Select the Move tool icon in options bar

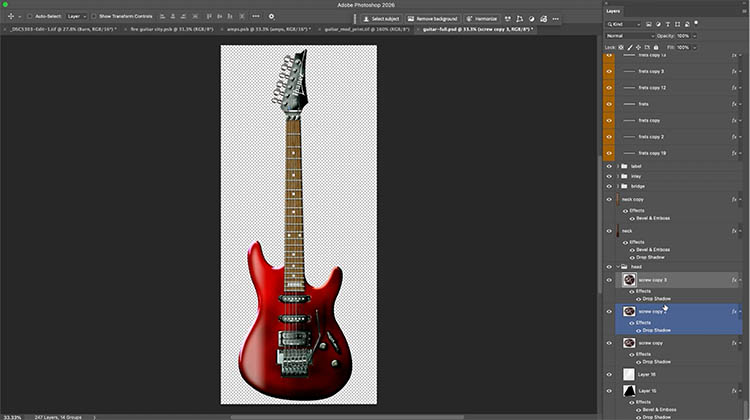coord(11,16)
